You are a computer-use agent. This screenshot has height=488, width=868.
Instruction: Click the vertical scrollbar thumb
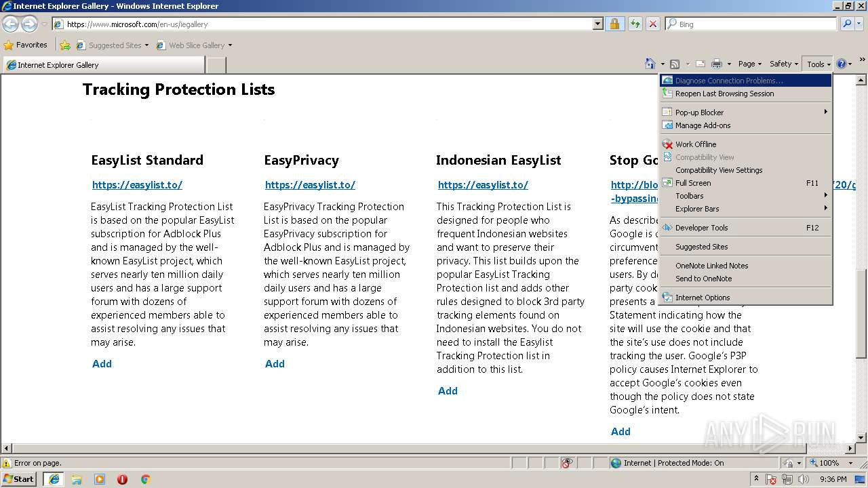(861, 313)
